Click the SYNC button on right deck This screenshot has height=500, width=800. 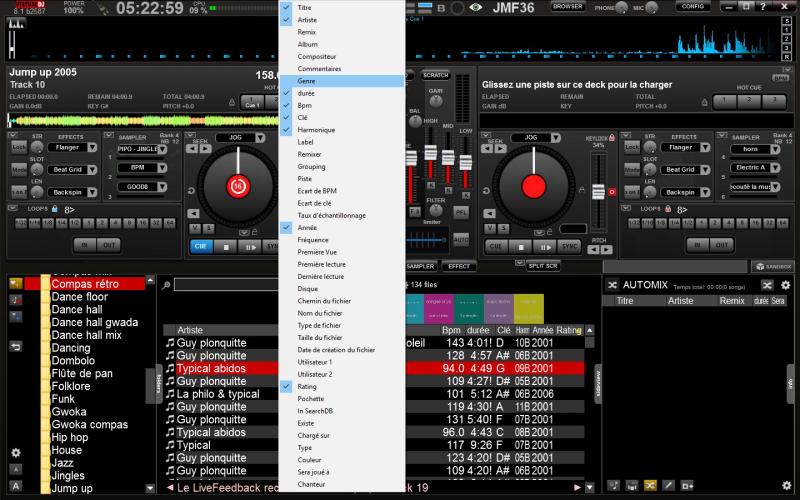tap(570, 246)
